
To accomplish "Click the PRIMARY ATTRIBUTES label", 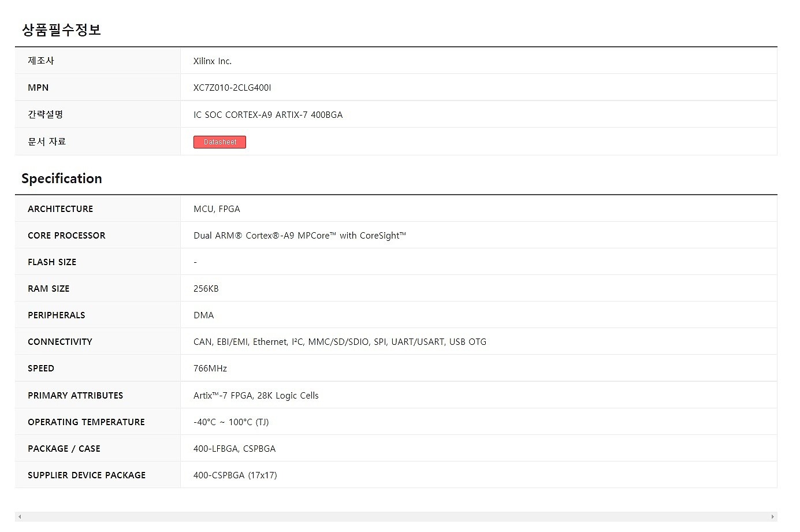I will (x=76, y=396).
